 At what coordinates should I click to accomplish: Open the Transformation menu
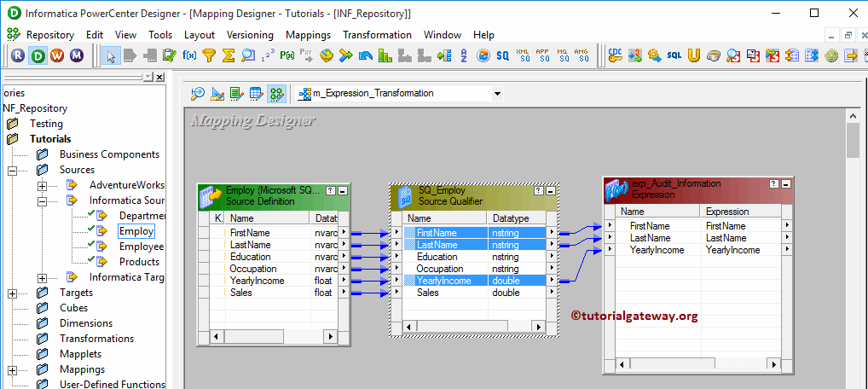[x=377, y=35]
